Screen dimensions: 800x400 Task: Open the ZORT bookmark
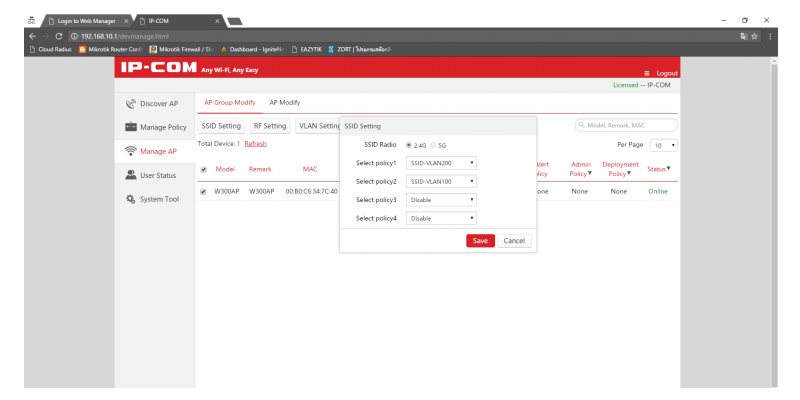(360, 49)
